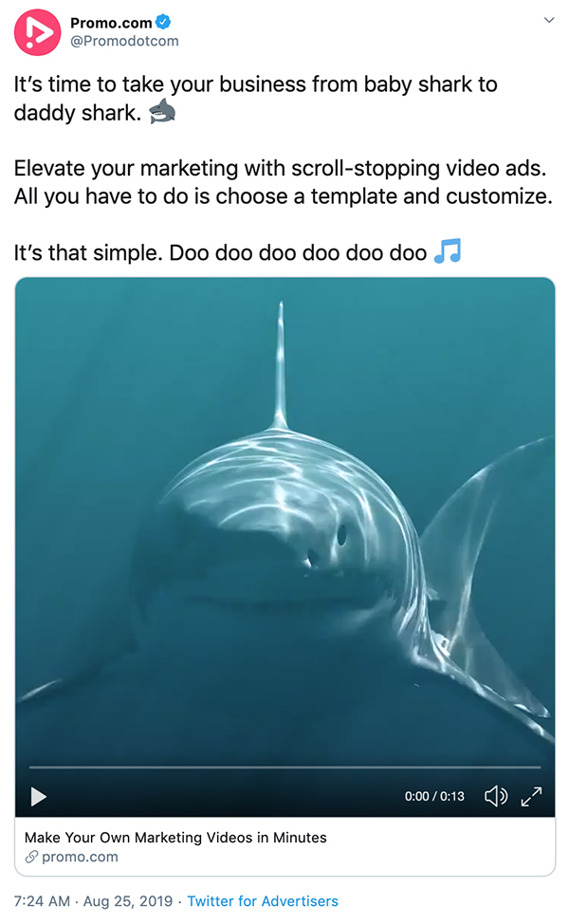Image resolution: width=569 pixels, height=924 pixels.
Task: Seek along the video progress bar
Action: [284, 767]
